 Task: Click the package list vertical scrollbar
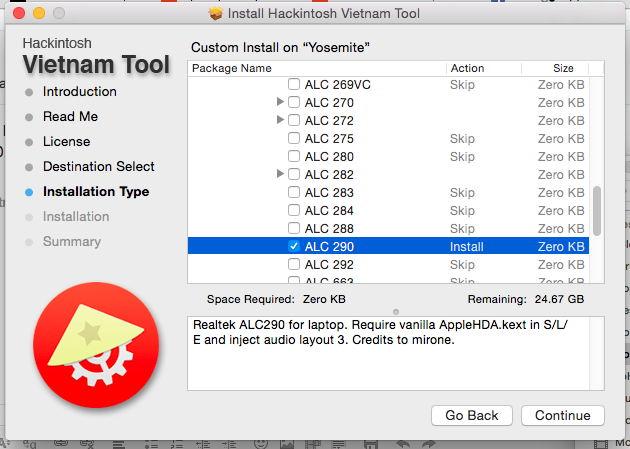pos(598,208)
